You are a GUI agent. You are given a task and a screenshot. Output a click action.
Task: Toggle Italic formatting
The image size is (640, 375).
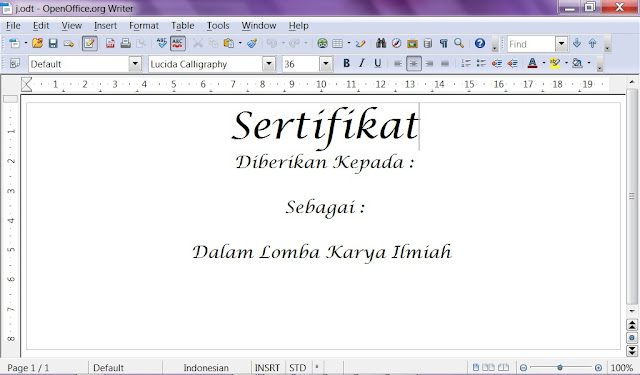(x=362, y=63)
